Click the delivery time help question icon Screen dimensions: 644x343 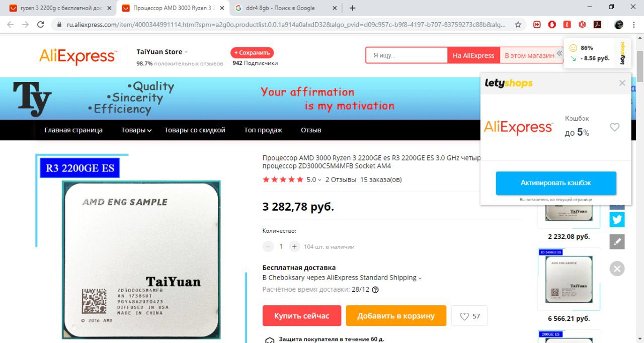coord(375,290)
